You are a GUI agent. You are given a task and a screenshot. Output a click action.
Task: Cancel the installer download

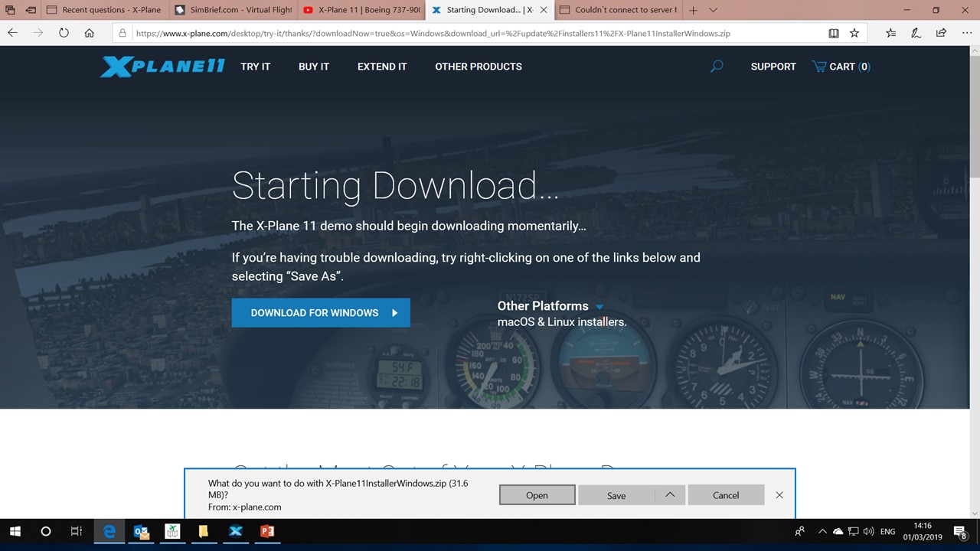[x=725, y=495]
